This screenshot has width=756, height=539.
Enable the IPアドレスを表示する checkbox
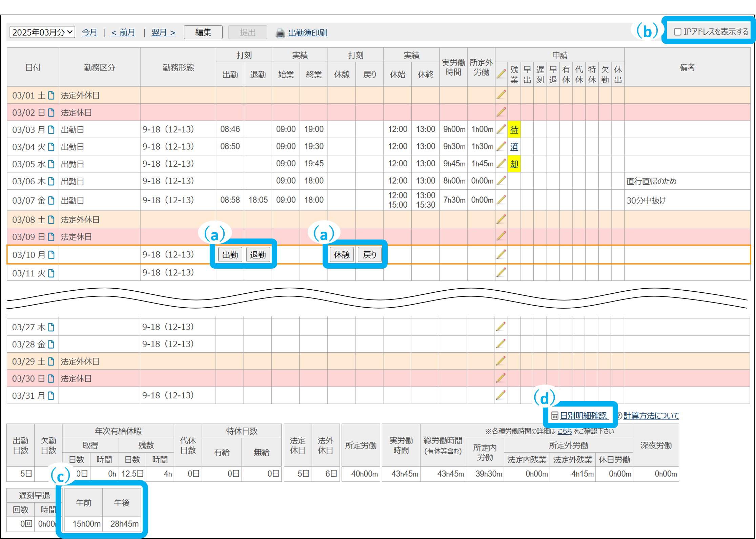pyautogui.click(x=677, y=32)
